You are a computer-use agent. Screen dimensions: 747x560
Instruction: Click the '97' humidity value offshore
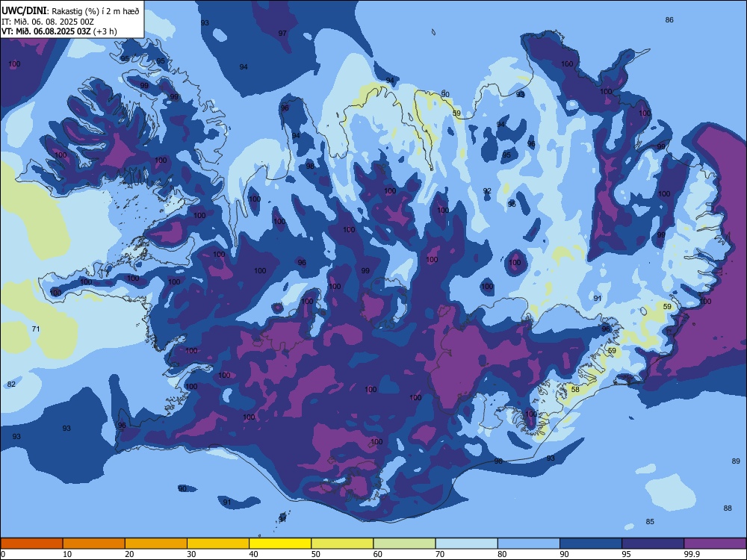point(282,34)
